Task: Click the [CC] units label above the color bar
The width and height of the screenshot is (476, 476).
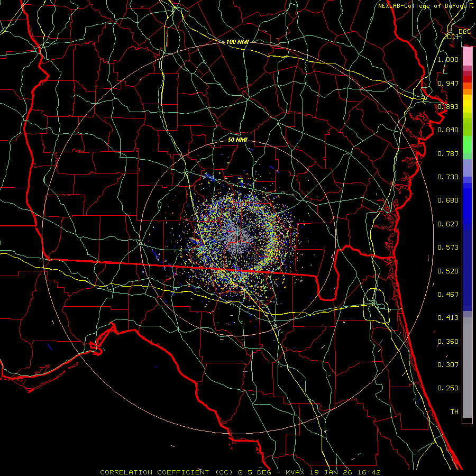Action: pyautogui.click(x=452, y=36)
